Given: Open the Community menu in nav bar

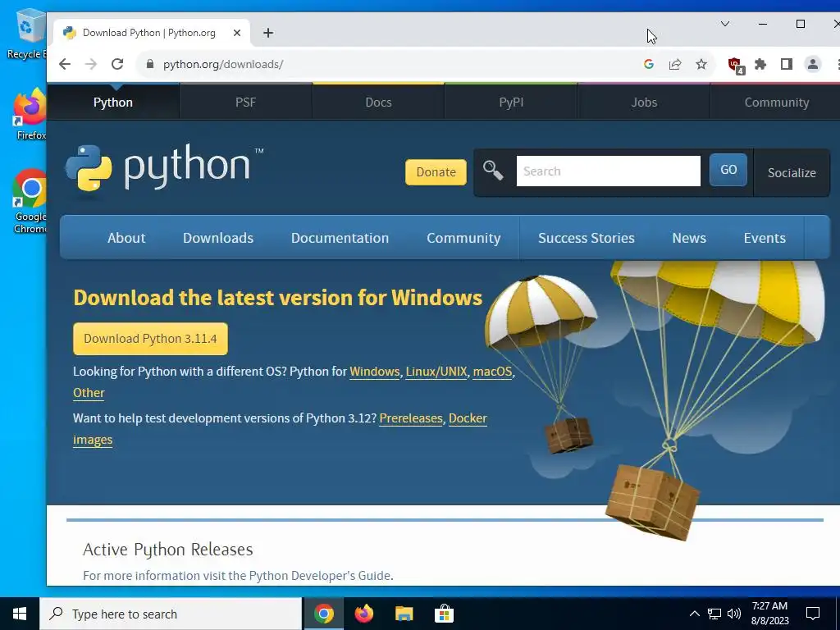Looking at the screenshot, I should coord(464,238).
